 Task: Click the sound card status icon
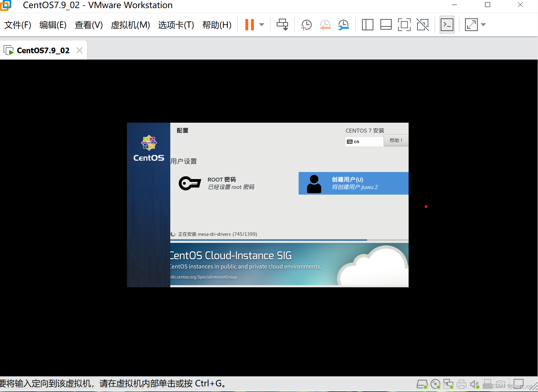(x=475, y=384)
